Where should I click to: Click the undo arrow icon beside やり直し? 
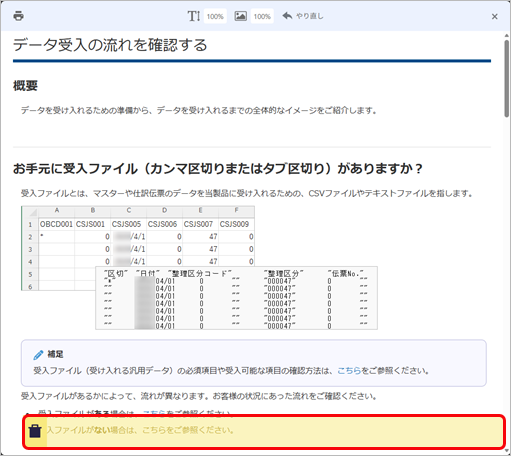287,16
